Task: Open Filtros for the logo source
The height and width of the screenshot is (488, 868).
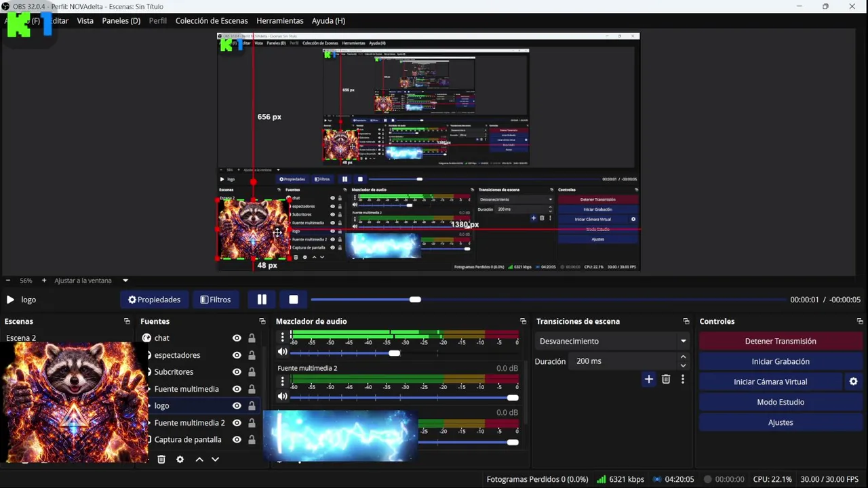Action: (x=216, y=300)
